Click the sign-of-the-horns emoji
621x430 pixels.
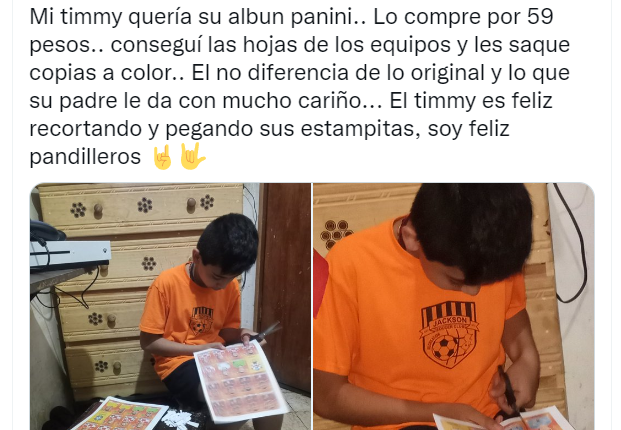click(163, 157)
